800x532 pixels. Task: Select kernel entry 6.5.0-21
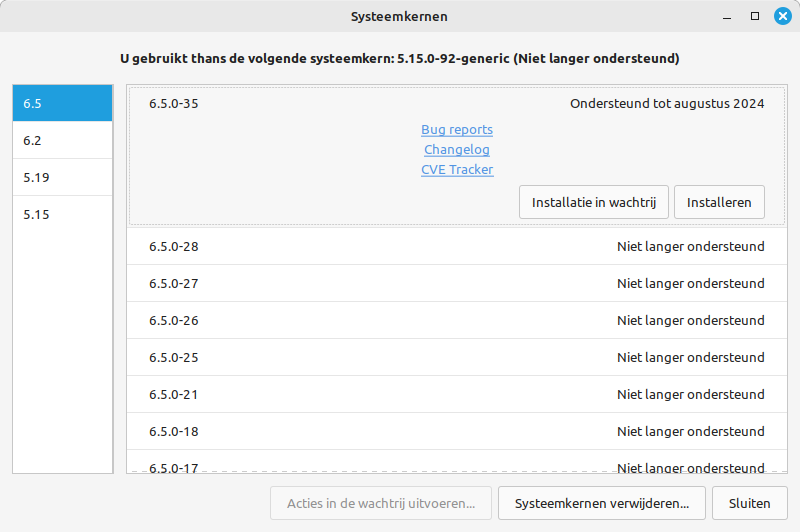tap(456, 395)
